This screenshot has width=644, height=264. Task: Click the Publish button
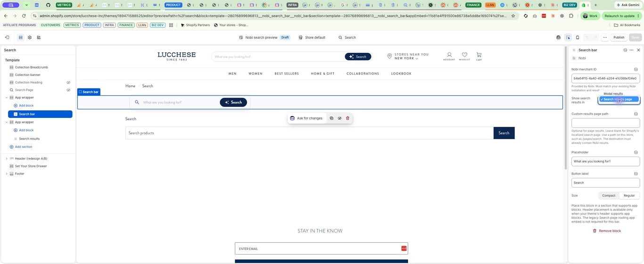click(x=619, y=37)
